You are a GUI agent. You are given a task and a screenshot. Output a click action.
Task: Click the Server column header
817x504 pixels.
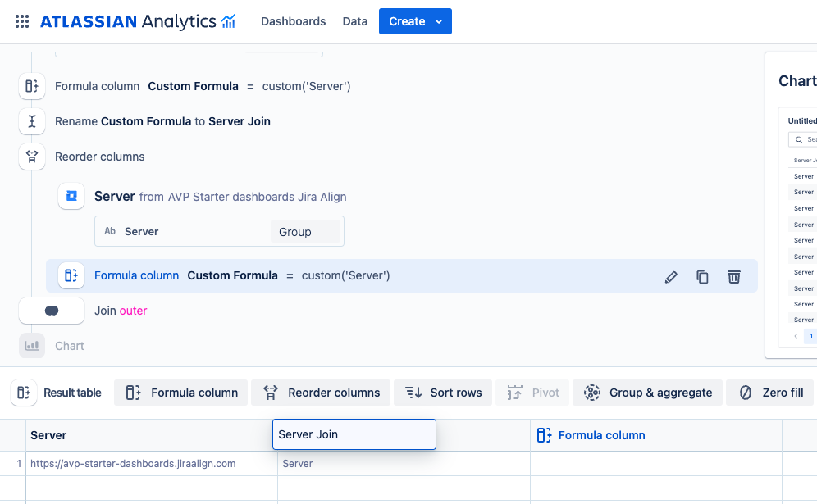(x=151, y=435)
